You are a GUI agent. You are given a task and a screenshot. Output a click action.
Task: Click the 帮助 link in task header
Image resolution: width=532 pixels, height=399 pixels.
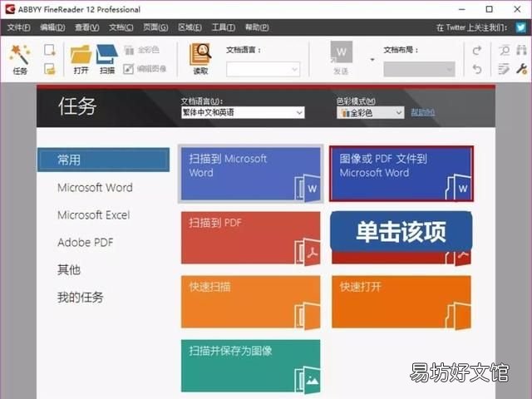pyautogui.click(x=423, y=112)
